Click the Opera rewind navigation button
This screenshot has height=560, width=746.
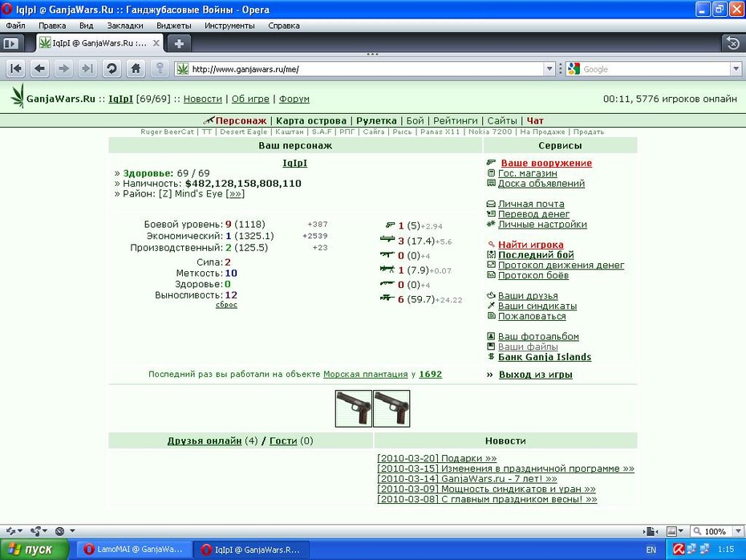point(16,69)
